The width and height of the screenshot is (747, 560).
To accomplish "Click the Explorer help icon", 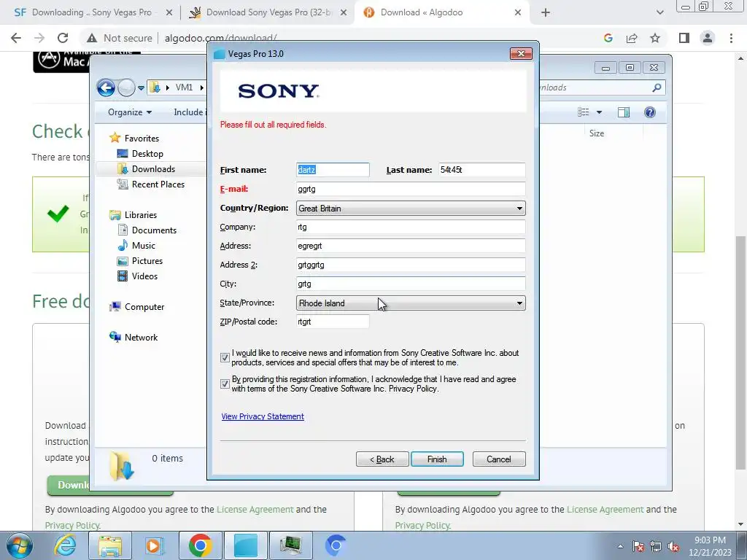I will 650,112.
